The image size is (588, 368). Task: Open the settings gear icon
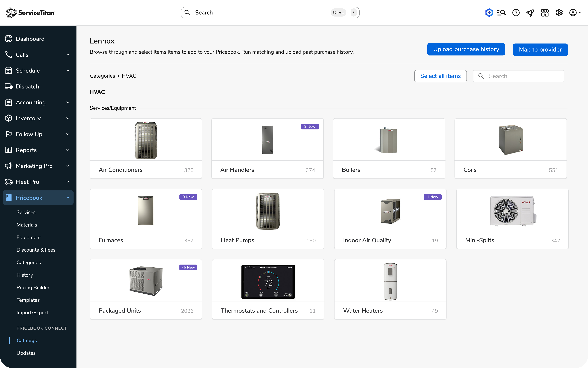pyautogui.click(x=559, y=13)
